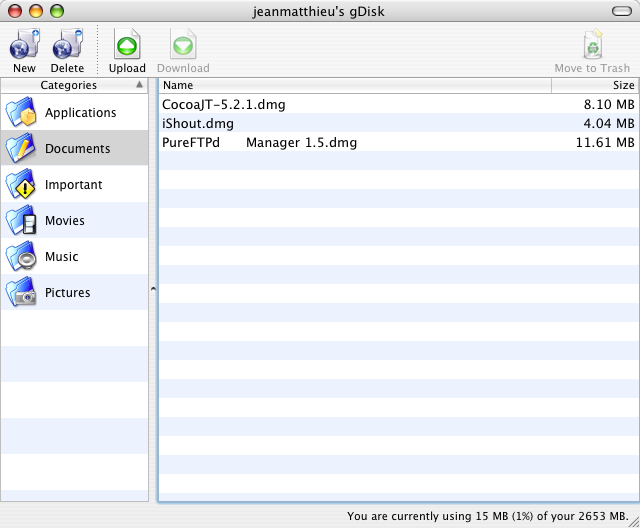This screenshot has height=528, width=640.
Task: Select the iShout.dmg file row
Action: [x=198, y=123]
